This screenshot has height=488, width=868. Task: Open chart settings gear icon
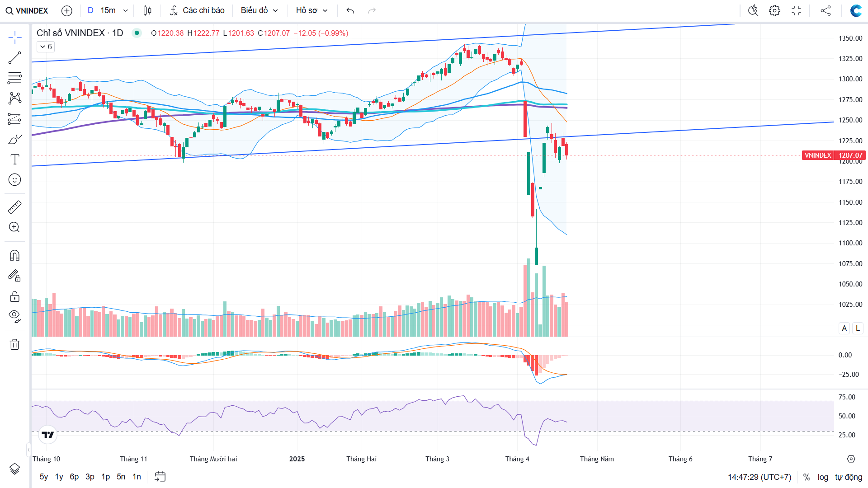click(x=774, y=10)
